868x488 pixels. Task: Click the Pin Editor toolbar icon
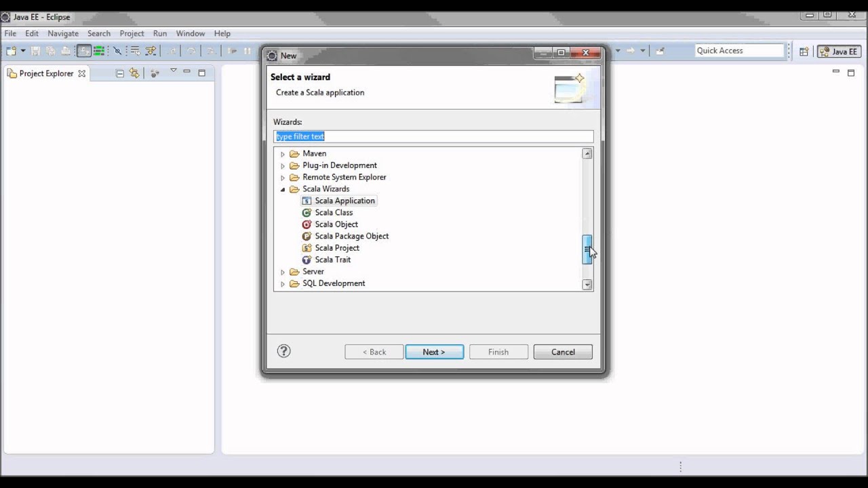660,51
